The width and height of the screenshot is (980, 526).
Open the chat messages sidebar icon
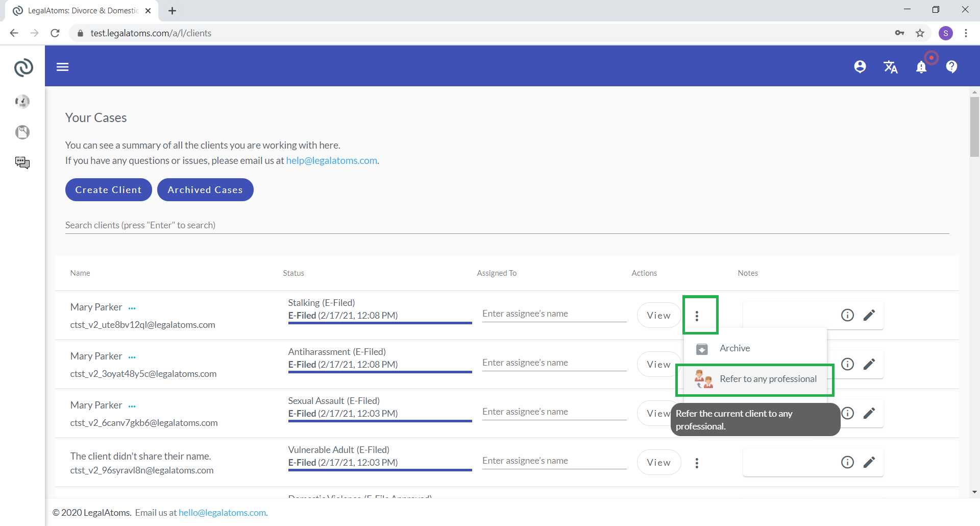pos(22,163)
